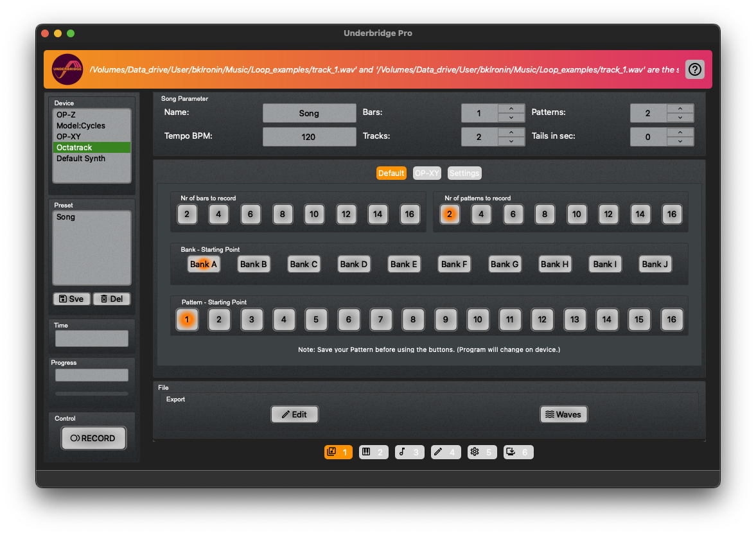
Task: Choose Bank J as starting point
Action: click(x=655, y=264)
